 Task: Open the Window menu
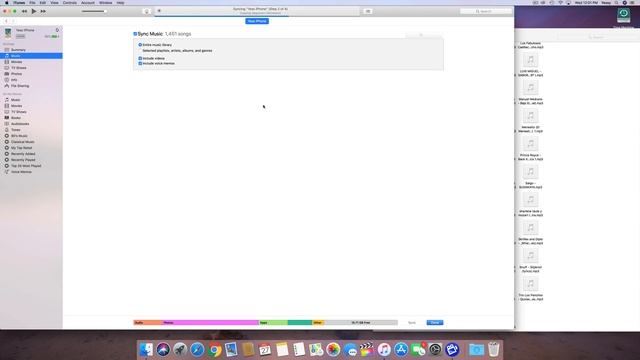pos(105,3)
